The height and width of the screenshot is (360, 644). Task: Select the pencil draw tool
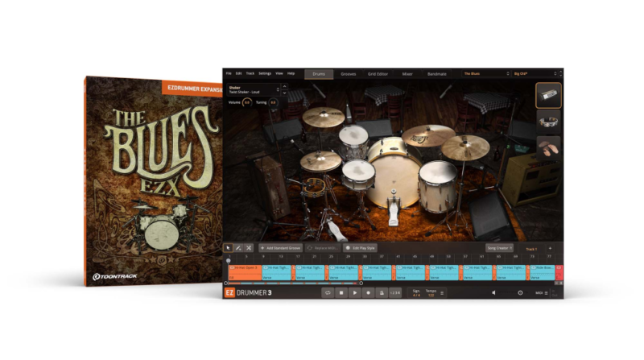point(238,248)
